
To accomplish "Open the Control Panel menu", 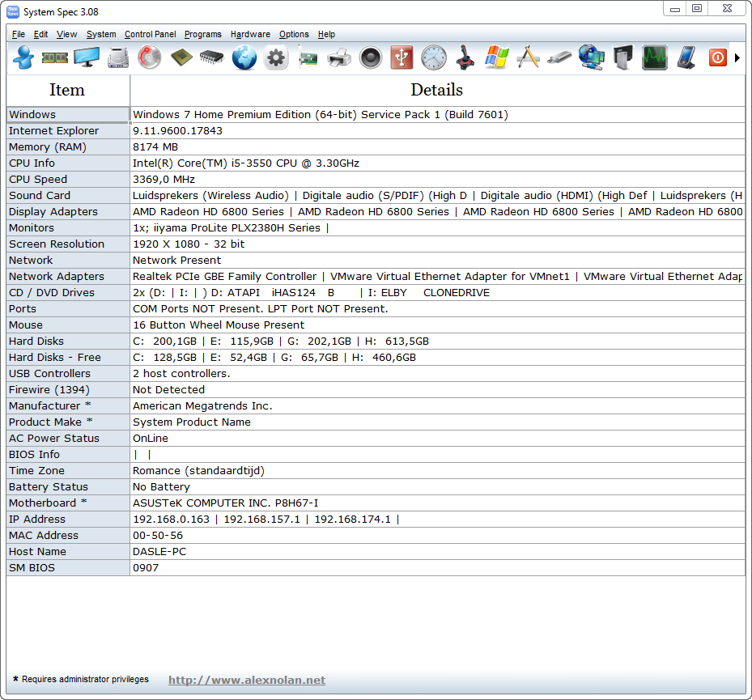I will click(x=150, y=34).
